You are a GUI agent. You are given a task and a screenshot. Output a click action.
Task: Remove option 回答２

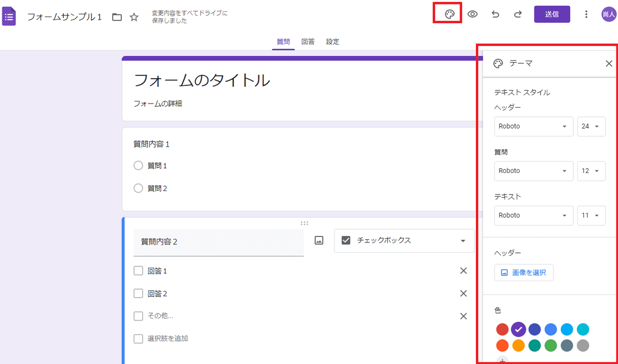[x=463, y=293]
